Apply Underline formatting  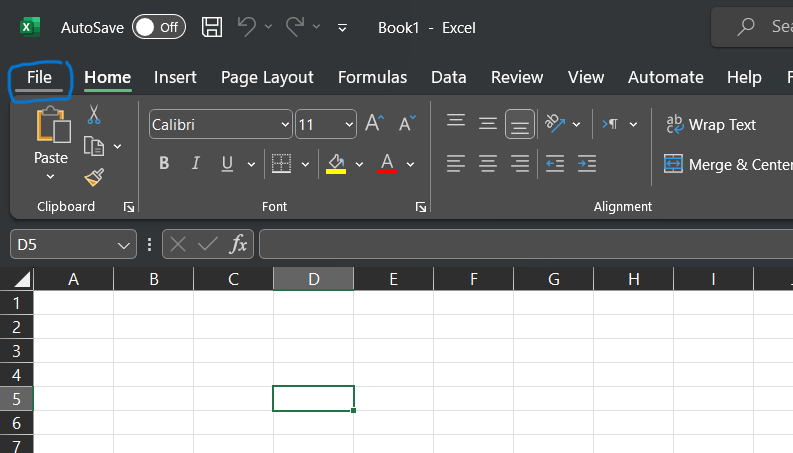227,164
